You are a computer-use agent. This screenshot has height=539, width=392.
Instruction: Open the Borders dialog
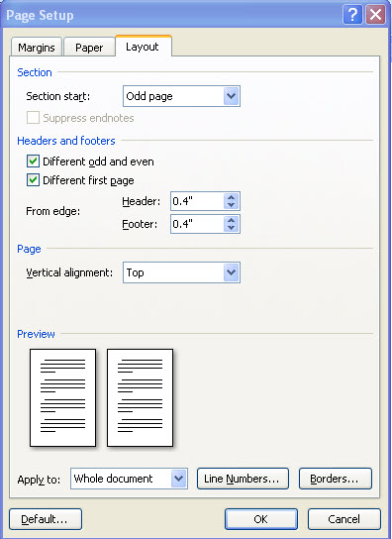[336, 479]
